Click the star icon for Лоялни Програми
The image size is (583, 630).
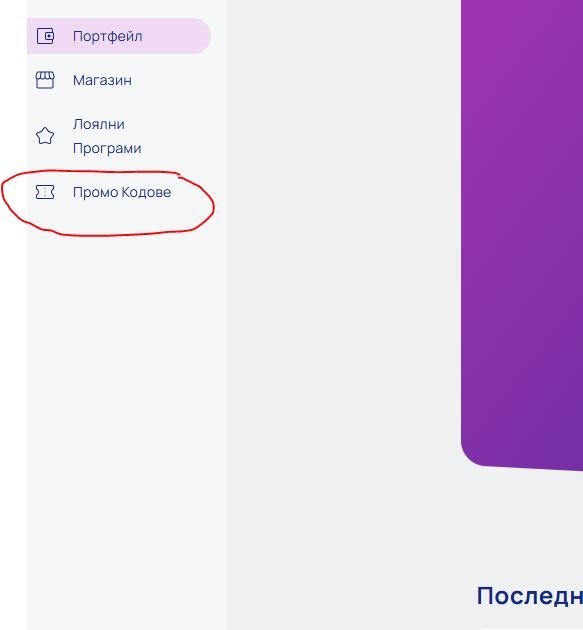[45, 136]
